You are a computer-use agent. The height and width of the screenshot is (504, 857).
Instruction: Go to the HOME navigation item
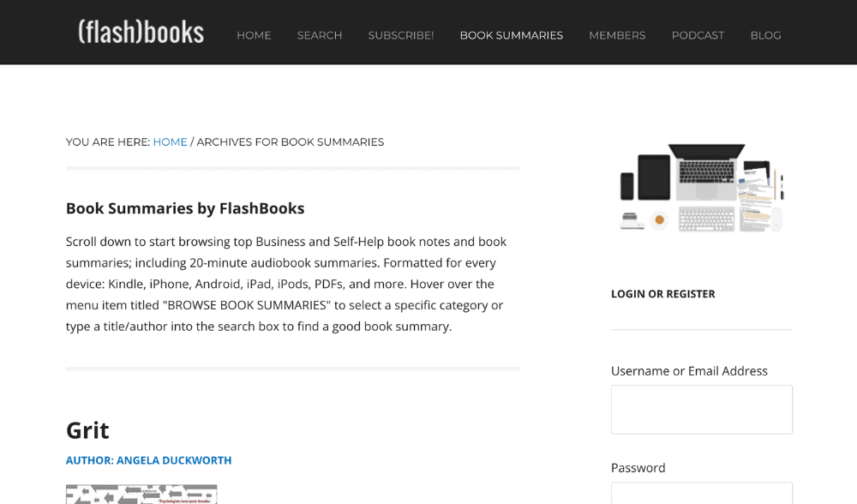pos(254,35)
